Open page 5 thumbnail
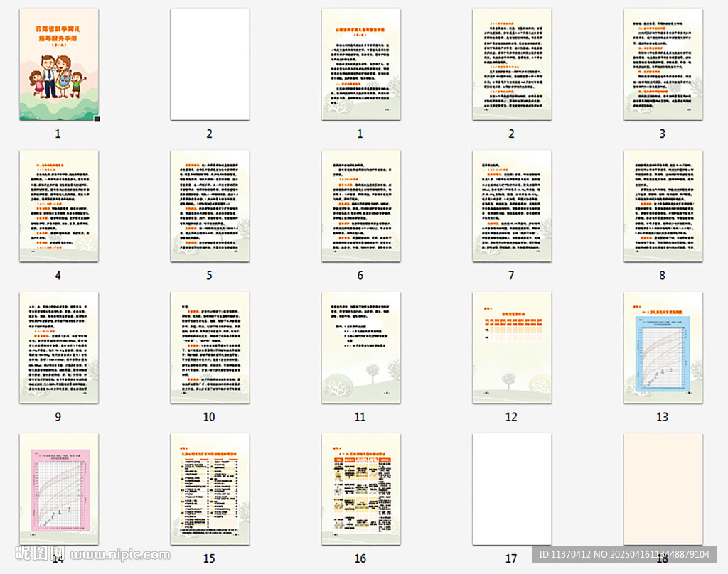728x574 pixels. (210, 205)
